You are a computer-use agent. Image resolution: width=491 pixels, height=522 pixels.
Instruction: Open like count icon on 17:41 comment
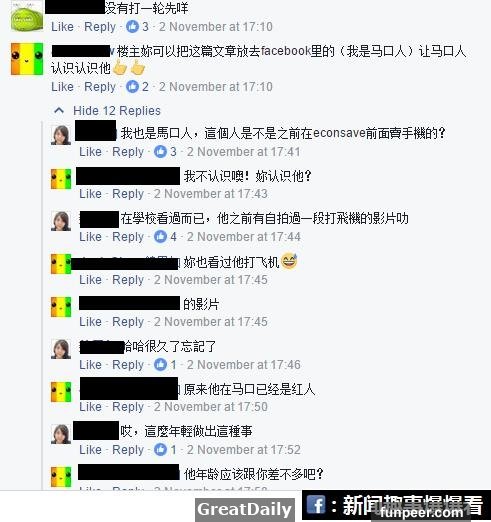coord(160,152)
